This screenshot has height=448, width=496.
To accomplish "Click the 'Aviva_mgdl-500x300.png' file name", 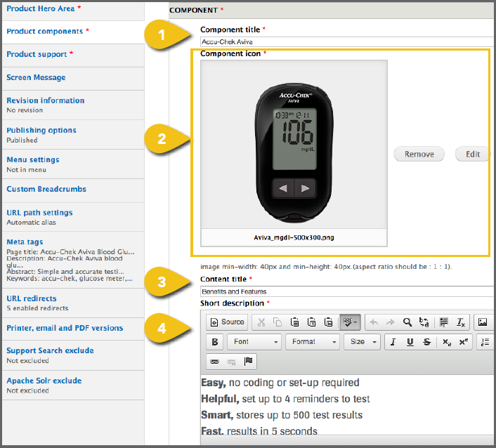I will click(294, 237).
